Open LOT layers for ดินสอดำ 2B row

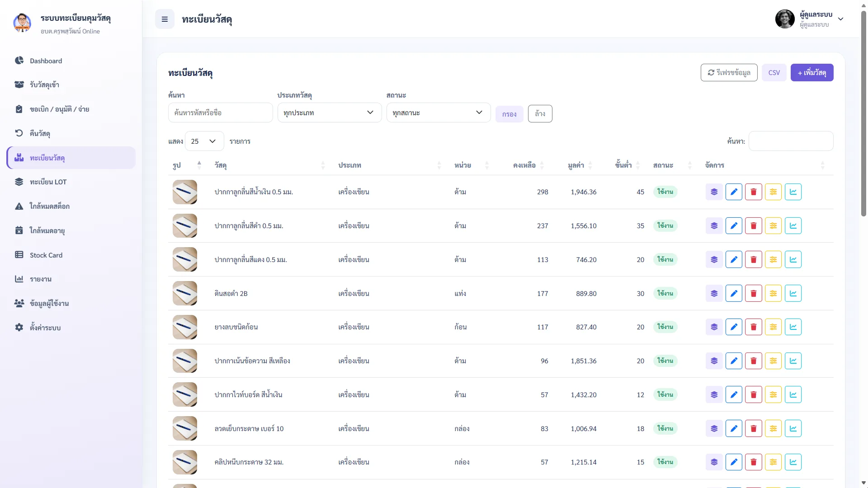point(714,293)
